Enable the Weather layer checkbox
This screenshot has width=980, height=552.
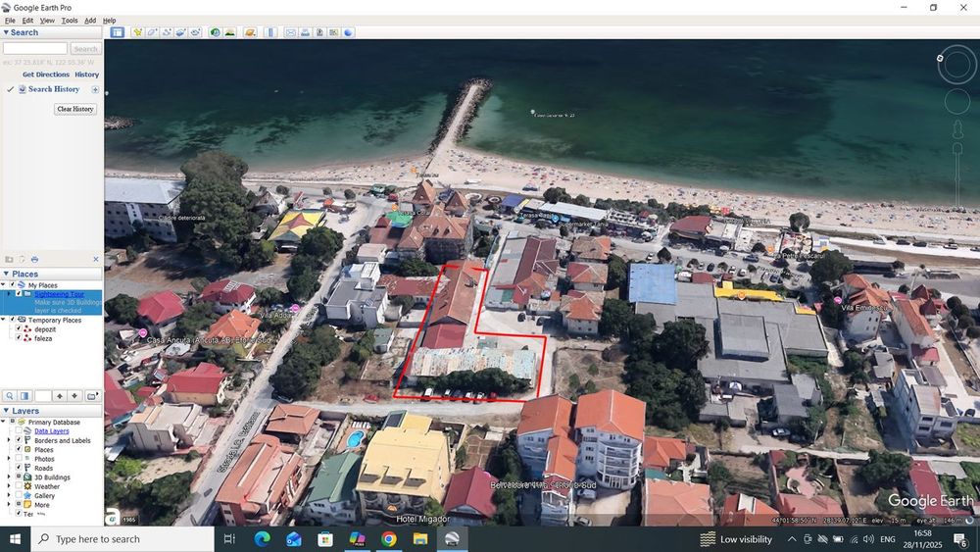click(18, 485)
